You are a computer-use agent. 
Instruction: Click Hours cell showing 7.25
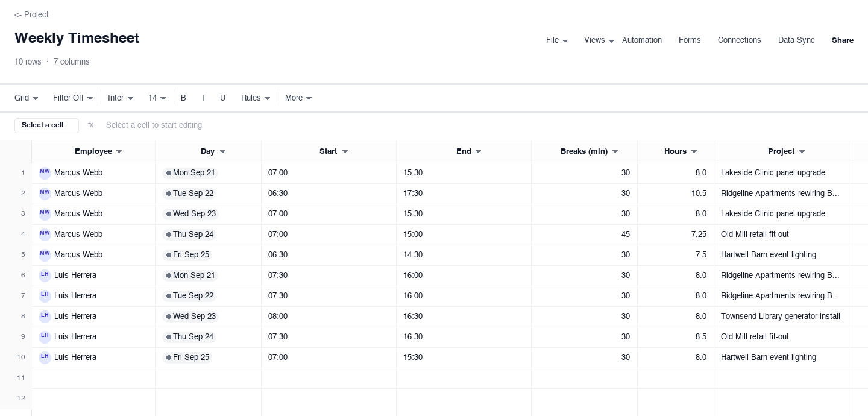click(x=676, y=235)
